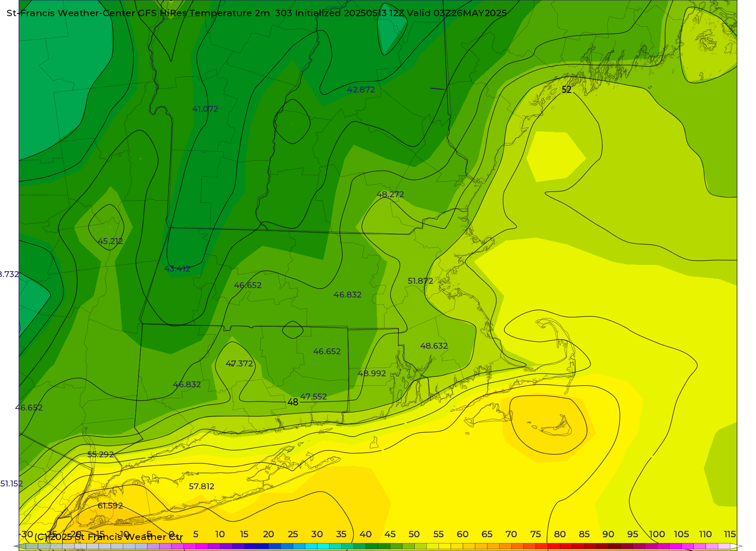The image size is (756, 551).
Task: Click the (C) 2025 St Francis Weather Ctr copyright
Action: tap(109, 537)
